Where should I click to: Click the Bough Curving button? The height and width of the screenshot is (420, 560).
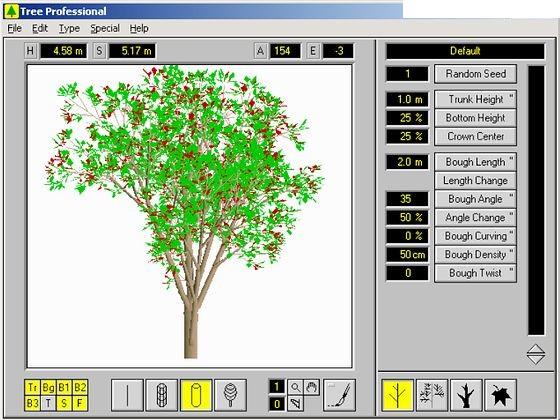(x=475, y=236)
